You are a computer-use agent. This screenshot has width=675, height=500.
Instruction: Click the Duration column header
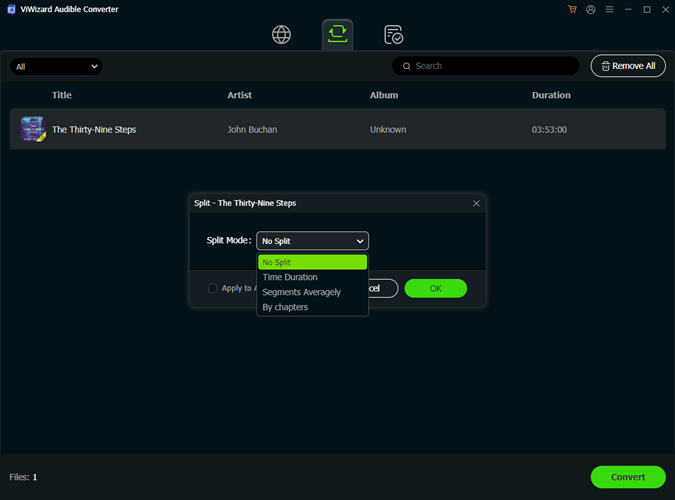[551, 95]
